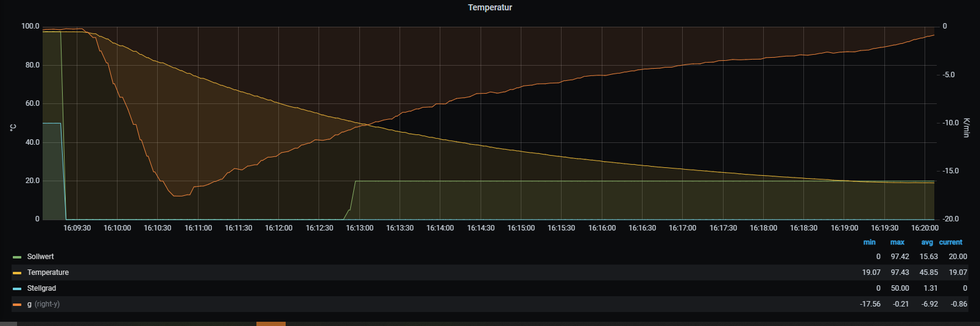Click the 16:13:00 tick on time axis

tap(359, 228)
